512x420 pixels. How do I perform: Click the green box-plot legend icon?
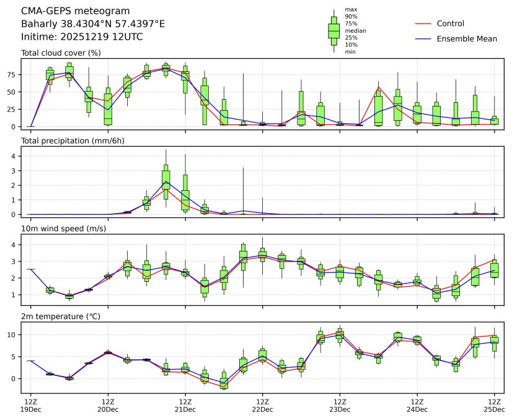pyautogui.click(x=333, y=30)
